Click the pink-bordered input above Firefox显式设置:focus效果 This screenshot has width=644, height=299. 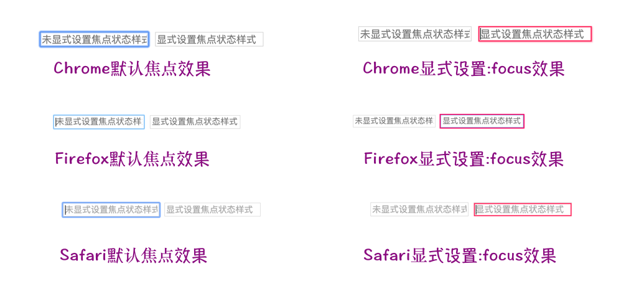pos(482,121)
